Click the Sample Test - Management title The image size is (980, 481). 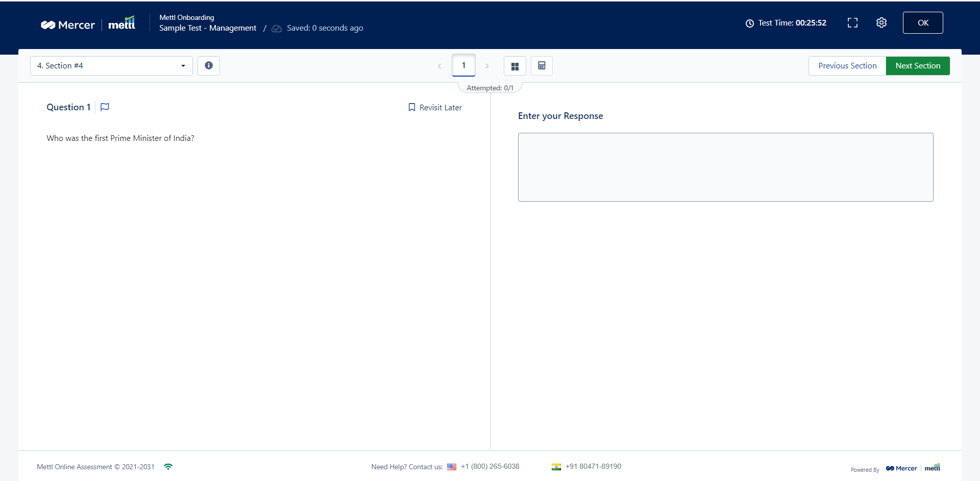tap(208, 28)
